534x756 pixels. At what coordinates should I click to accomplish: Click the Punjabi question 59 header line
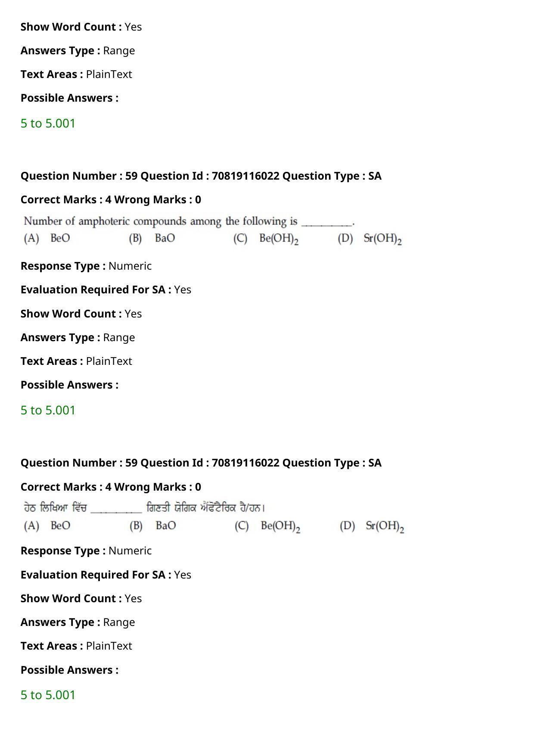pyautogui.click(x=201, y=463)
